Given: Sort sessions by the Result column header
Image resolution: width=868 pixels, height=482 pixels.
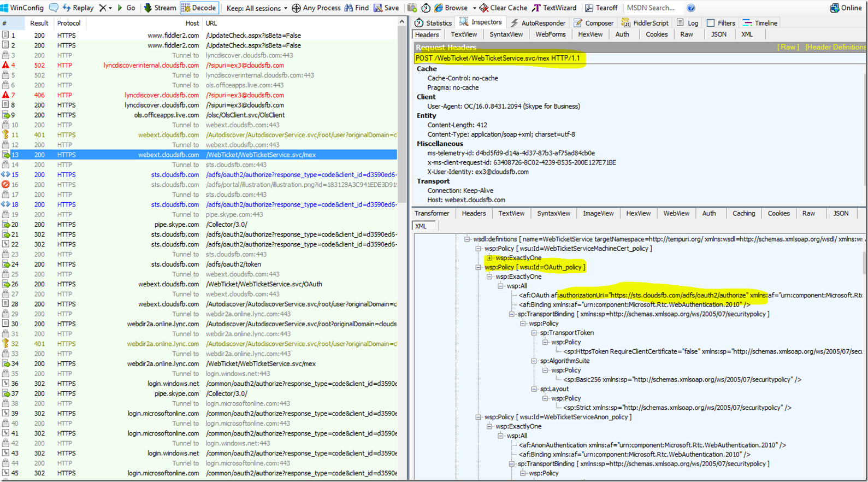Looking at the screenshot, I should (39, 23).
